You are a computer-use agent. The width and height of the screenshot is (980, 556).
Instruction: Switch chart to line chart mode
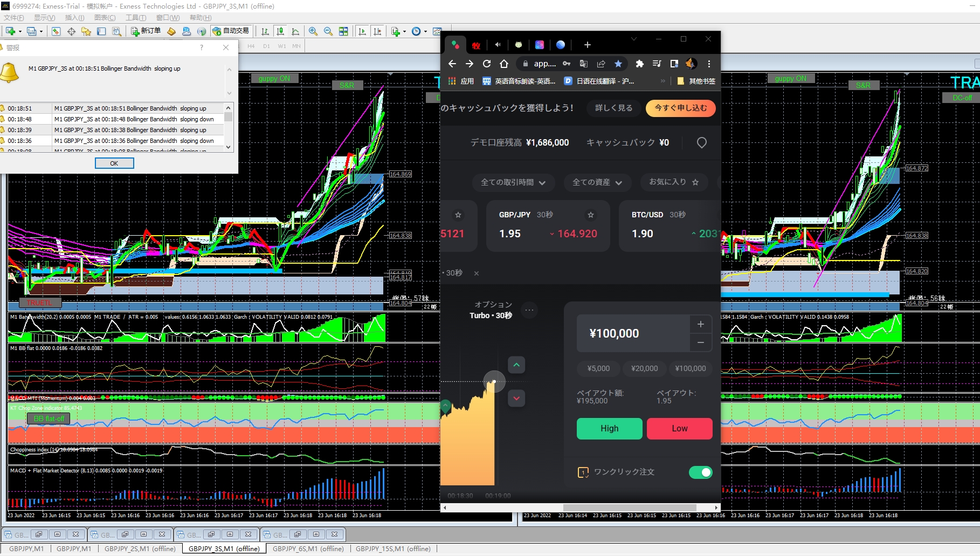point(295,31)
